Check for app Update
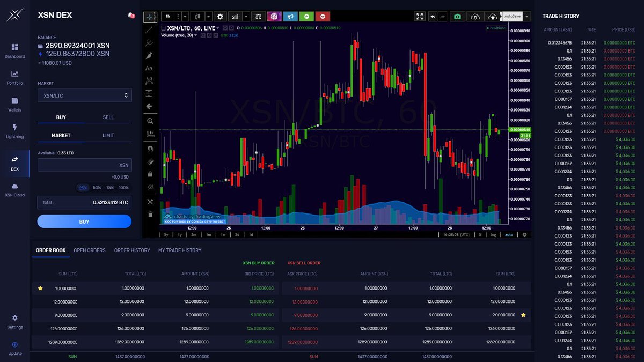 click(x=14, y=348)
